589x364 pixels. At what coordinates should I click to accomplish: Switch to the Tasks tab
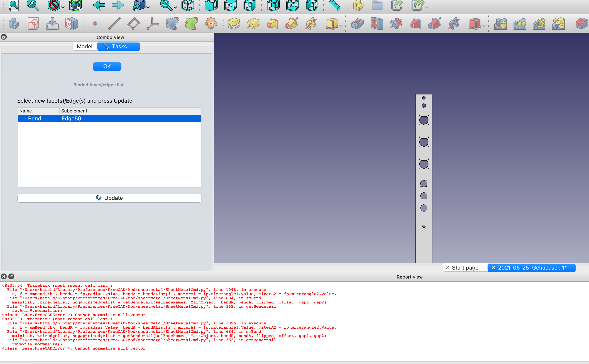click(118, 46)
